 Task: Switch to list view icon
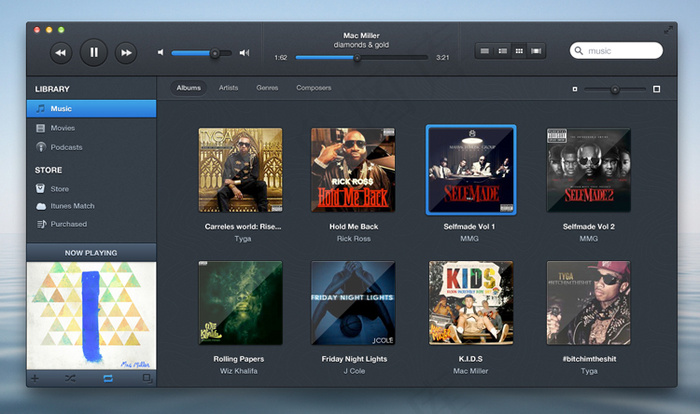(x=484, y=51)
